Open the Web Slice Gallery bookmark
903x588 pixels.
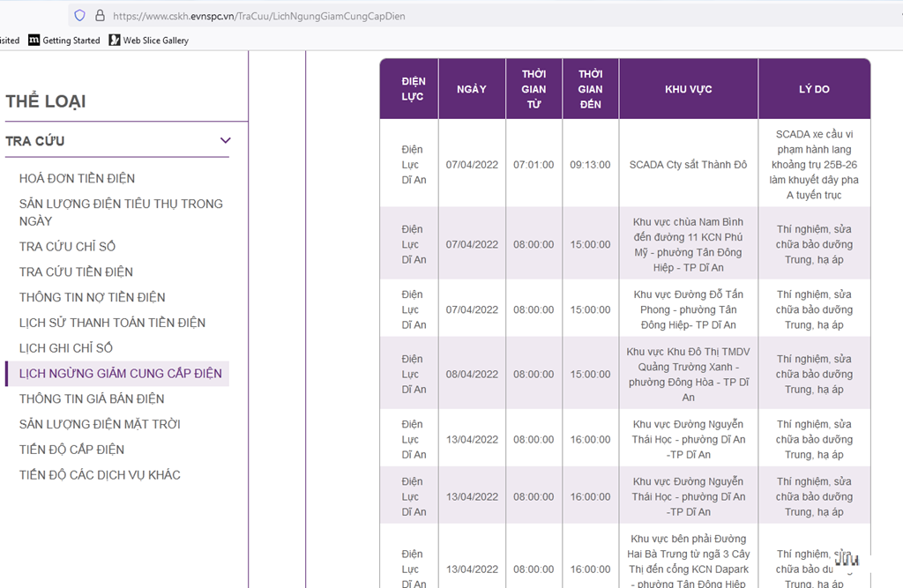[x=149, y=40]
